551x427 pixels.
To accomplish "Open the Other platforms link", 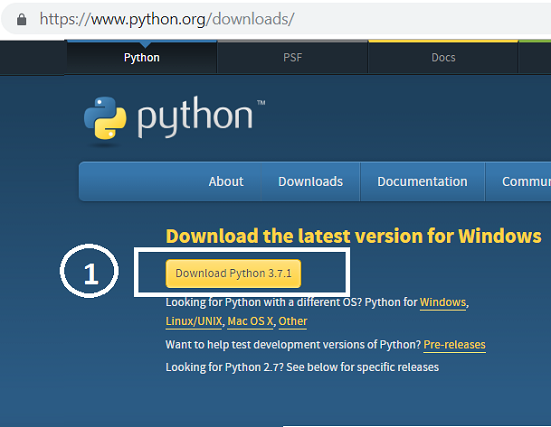I will click(x=293, y=321).
